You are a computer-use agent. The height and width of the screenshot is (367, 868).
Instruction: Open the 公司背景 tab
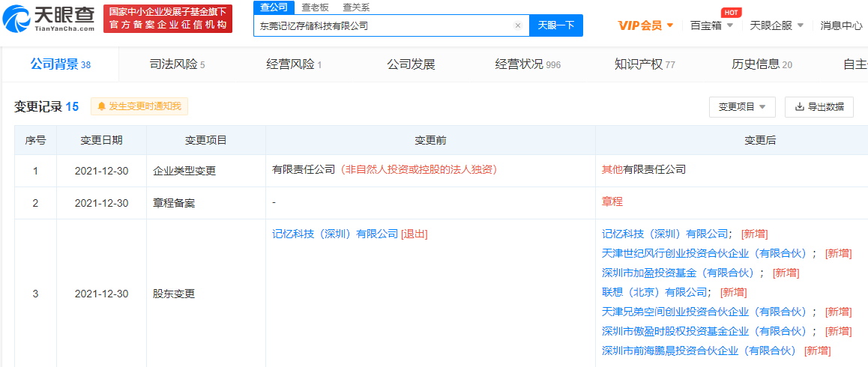click(60, 64)
